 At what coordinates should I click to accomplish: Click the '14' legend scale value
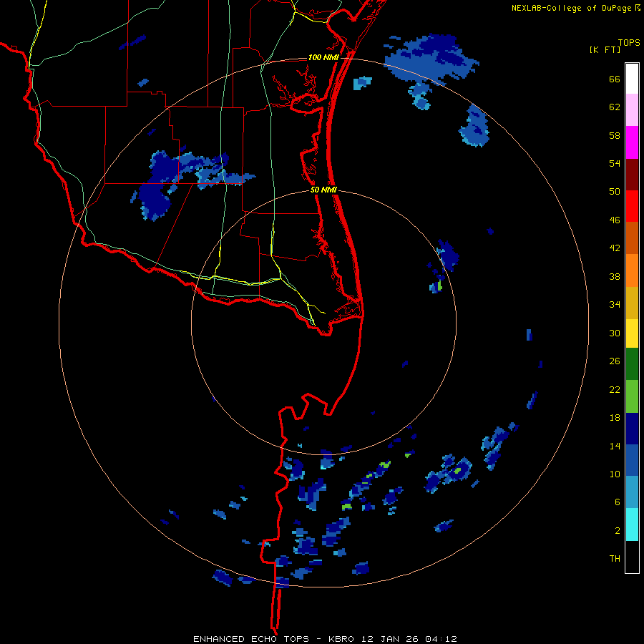pyautogui.click(x=615, y=446)
